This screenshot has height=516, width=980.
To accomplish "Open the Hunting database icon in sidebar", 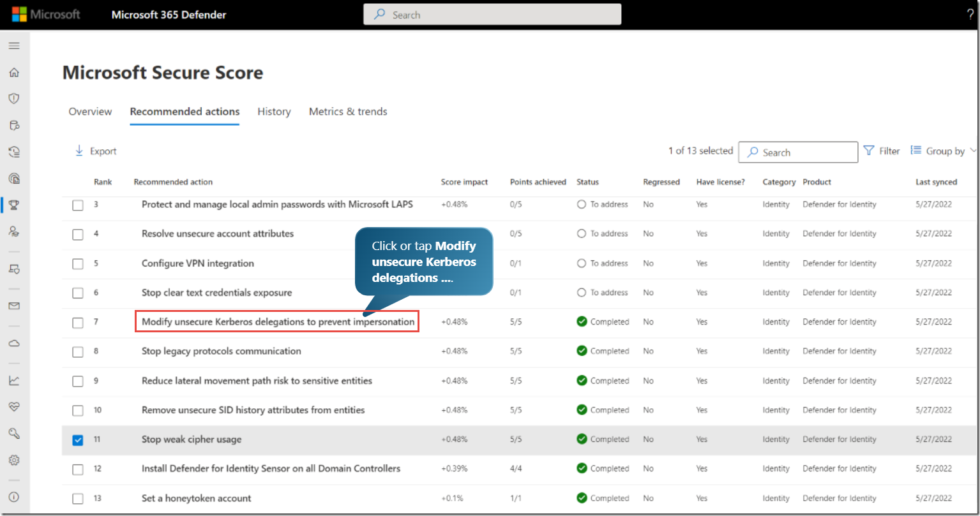I will click(14, 125).
